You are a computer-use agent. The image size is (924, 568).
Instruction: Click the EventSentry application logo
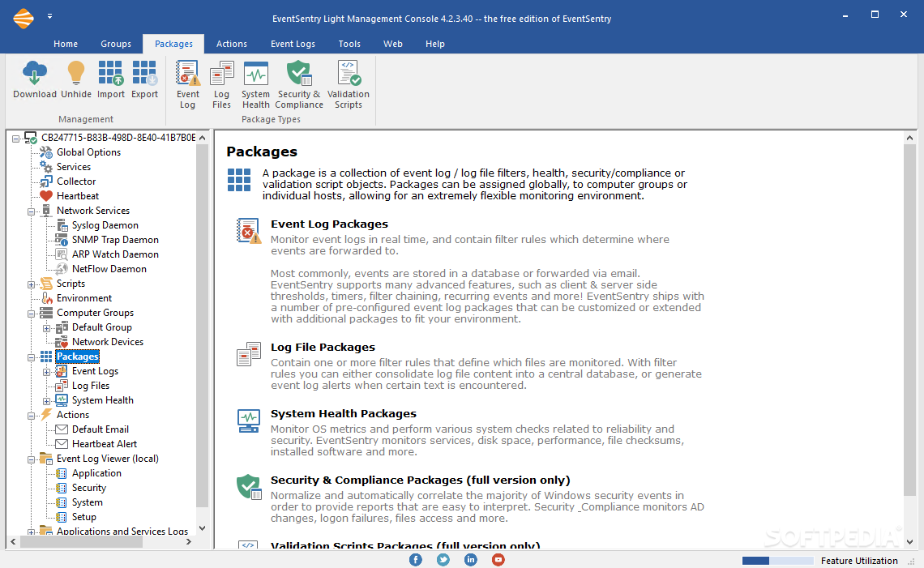(24, 18)
